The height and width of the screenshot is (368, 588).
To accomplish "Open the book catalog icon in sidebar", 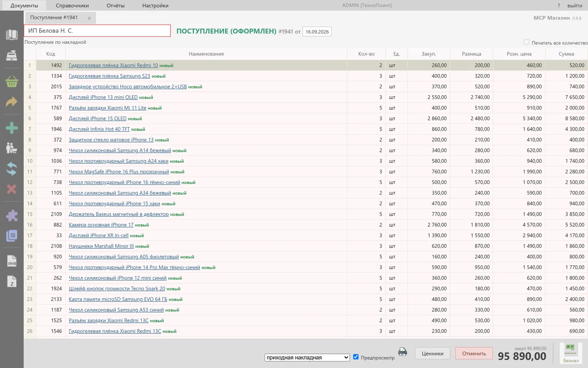I will click(x=12, y=35).
